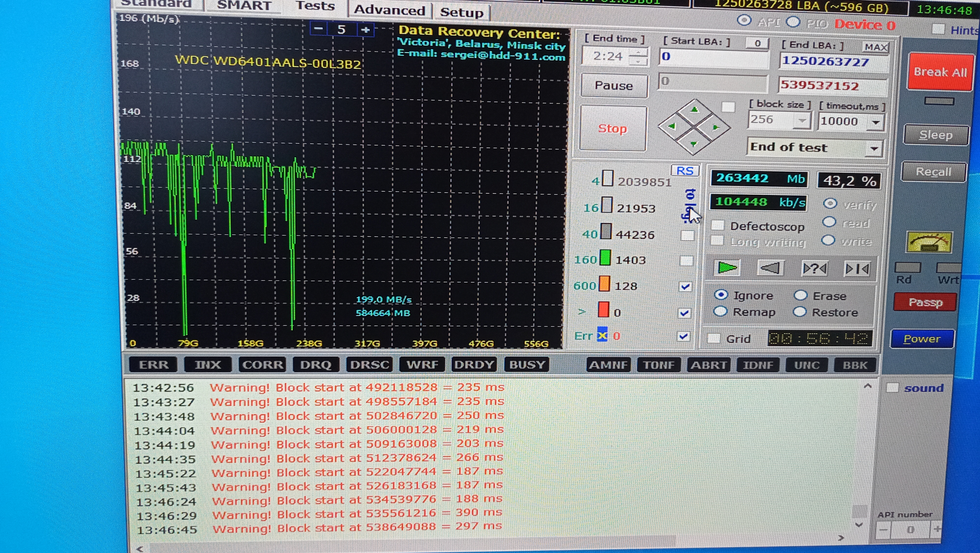Viewport: 980px width, 553px height.
Task: Select the random seek mode button
Action: tap(814, 269)
